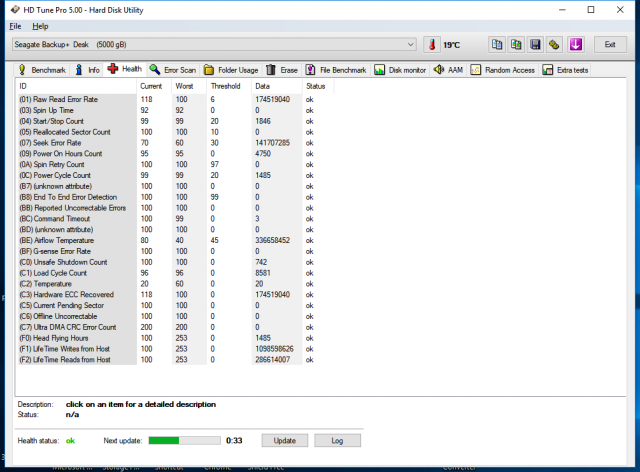Screen dimensions: 640x472
Task: Click the purple down-arrow toolbar icon
Action: coord(576,45)
